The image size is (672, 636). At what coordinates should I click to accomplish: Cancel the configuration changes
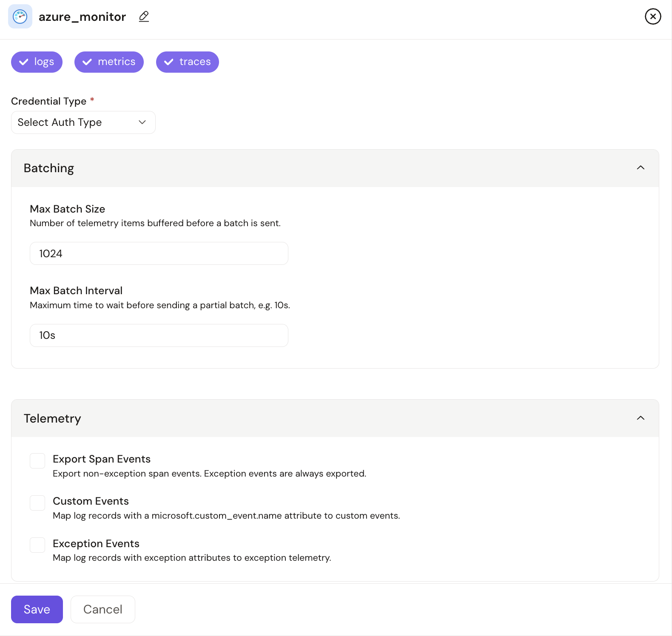click(x=103, y=609)
